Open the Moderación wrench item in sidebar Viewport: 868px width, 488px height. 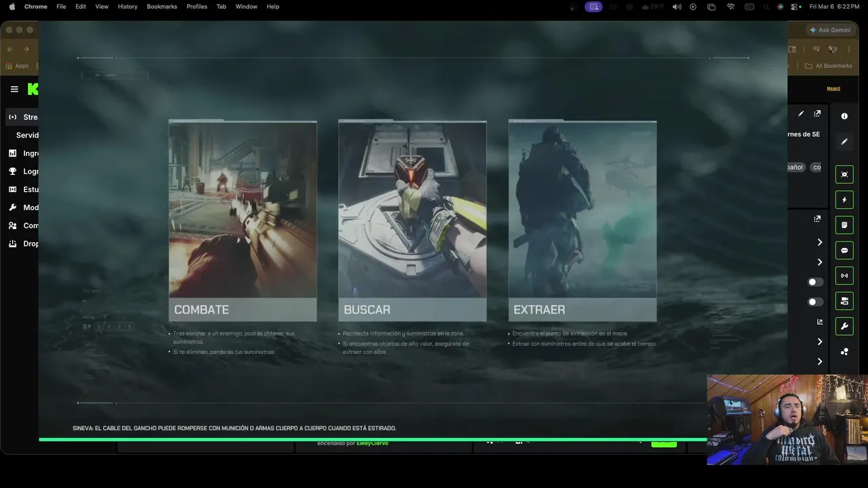pos(23,207)
